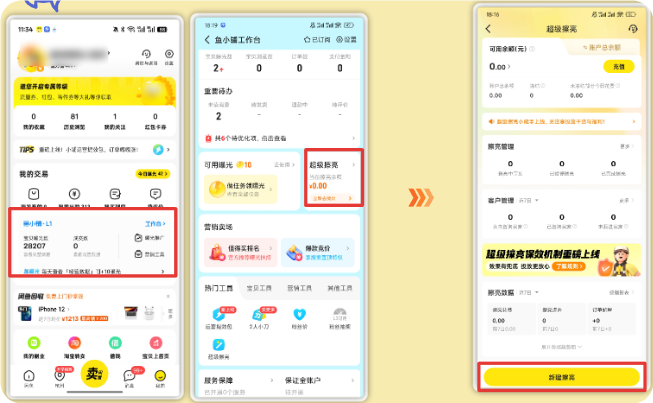The image size is (653, 403).
Task: Select the 营销工具 tab in workbench
Action: pos(299,288)
